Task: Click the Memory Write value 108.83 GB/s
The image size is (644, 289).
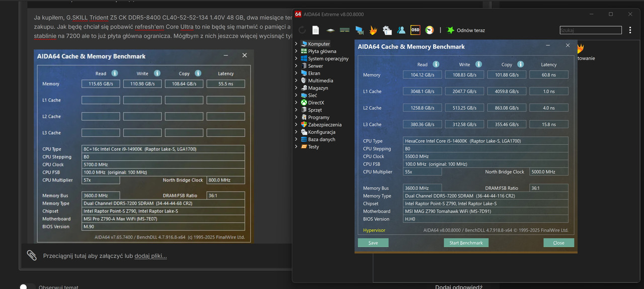Action: pos(464,75)
